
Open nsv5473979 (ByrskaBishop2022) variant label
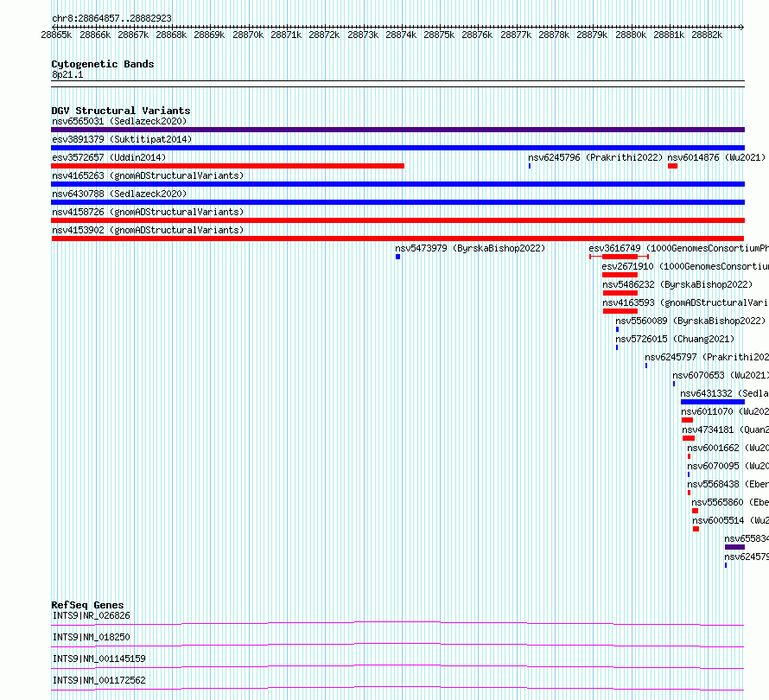pyautogui.click(x=470, y=248)
